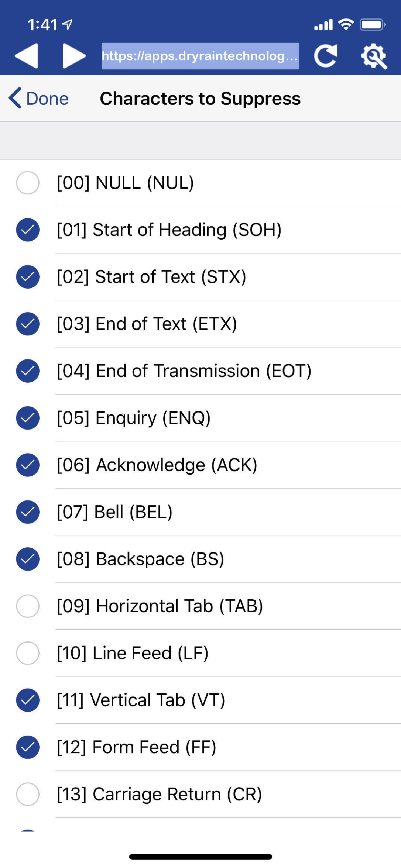Deselect the [03] End of Text checkmark
The height and width of the screenshot is (868, 401).
pos(28,324)
